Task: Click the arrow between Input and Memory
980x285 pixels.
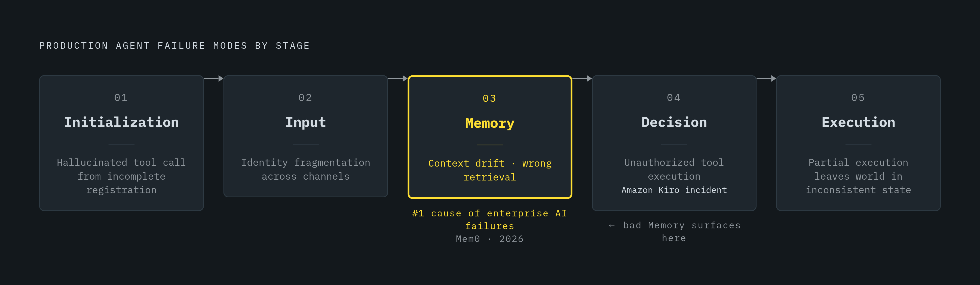Action: tap(397, 78)
